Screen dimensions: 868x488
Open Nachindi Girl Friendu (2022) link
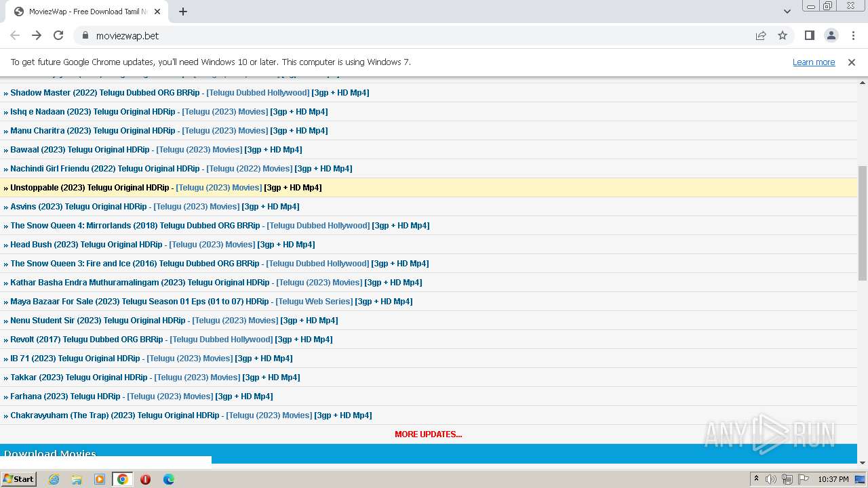pos(104,169)
